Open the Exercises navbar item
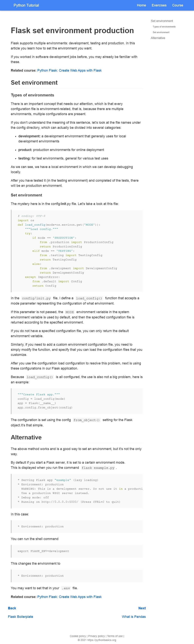The height and width of the screenshot is (644, 194). tap(159, 5)
